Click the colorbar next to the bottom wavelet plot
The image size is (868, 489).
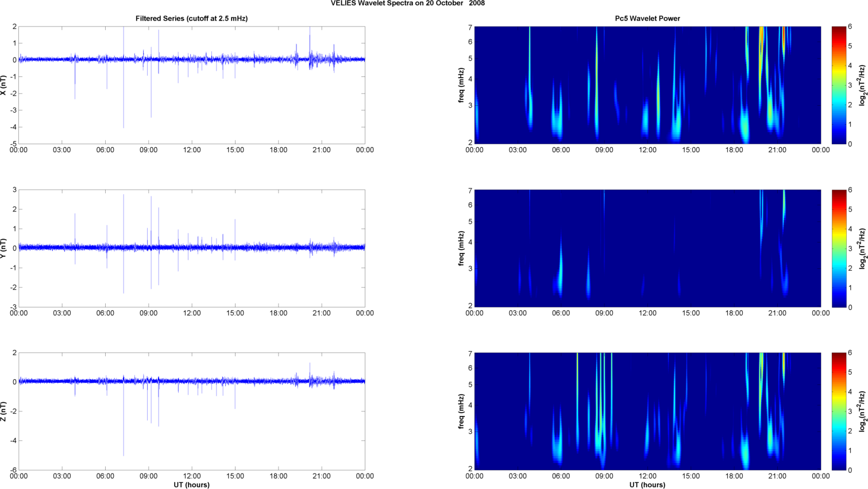click(x=839, y=411)
